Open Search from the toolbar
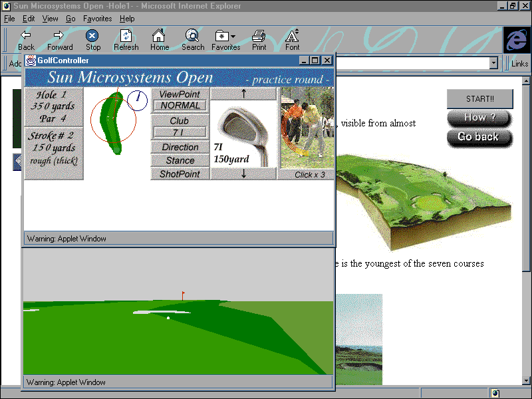The image size is (532, 399). point(192,35)
